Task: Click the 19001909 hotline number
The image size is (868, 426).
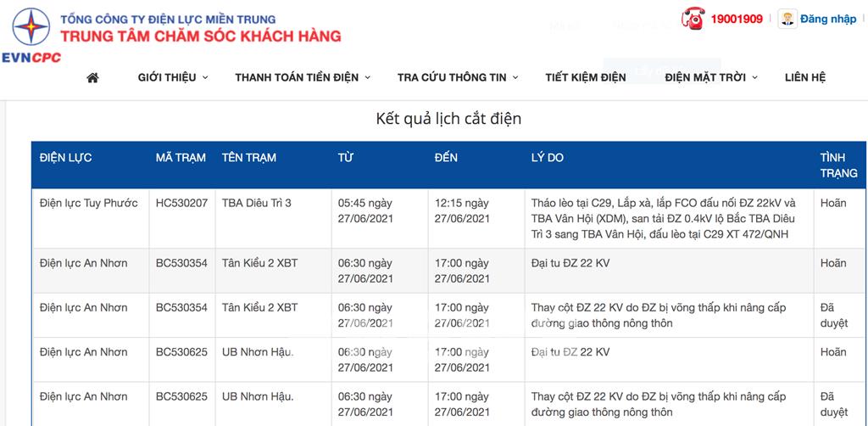Action: (x=737, y=19)
